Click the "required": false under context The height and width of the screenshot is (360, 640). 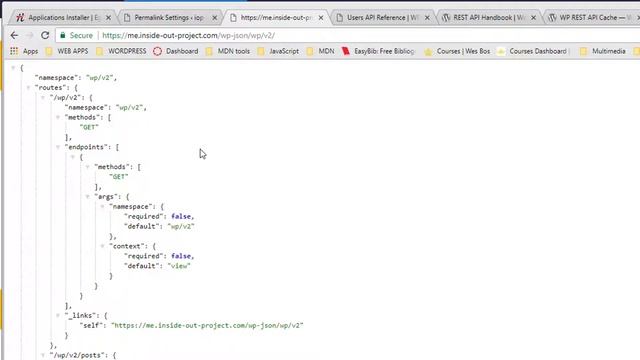[x=159, y=256]
